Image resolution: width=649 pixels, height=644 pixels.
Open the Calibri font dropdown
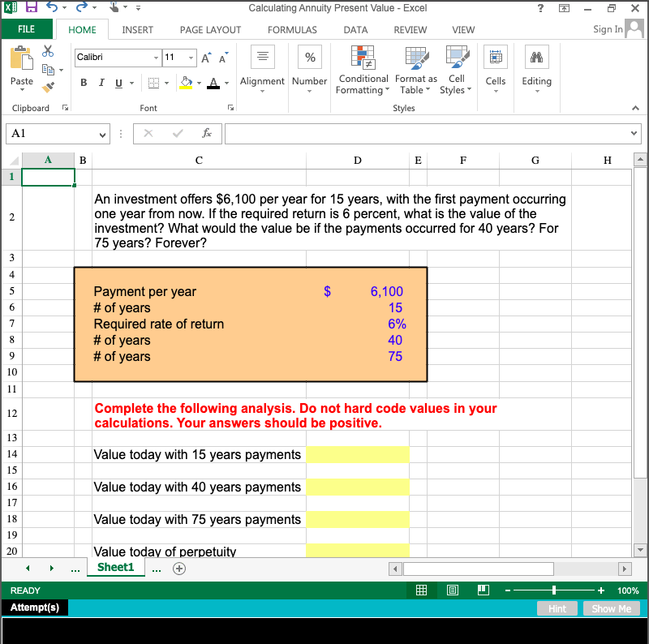pyautogui.click(x=117, y=58)
